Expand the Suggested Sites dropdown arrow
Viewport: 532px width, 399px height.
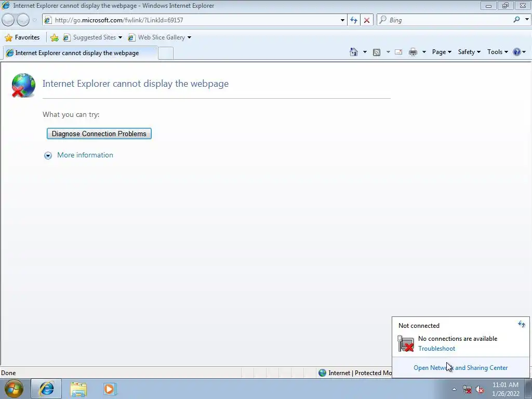[120, 37]
